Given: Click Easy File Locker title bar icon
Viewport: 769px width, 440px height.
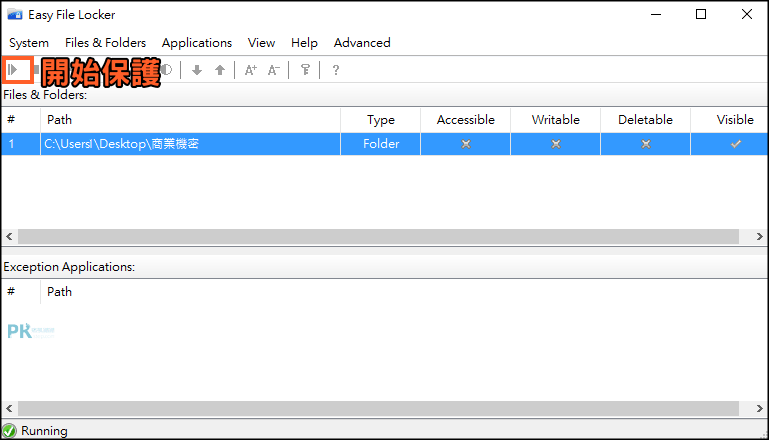Looking at the screenshot, I should tap(15, 15).
